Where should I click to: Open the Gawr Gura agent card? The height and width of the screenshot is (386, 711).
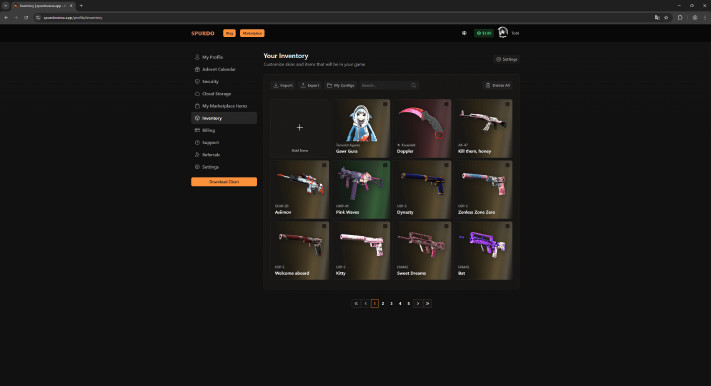pyautogui.click(x=361, y=129)
